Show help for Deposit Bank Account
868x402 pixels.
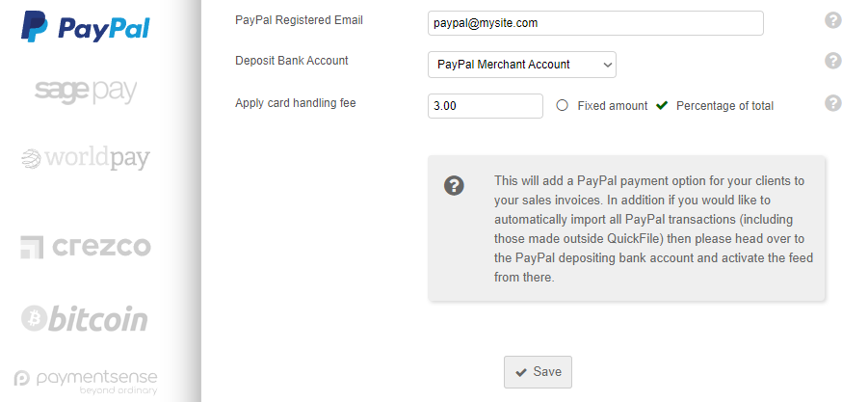click(x=833, y=61)
